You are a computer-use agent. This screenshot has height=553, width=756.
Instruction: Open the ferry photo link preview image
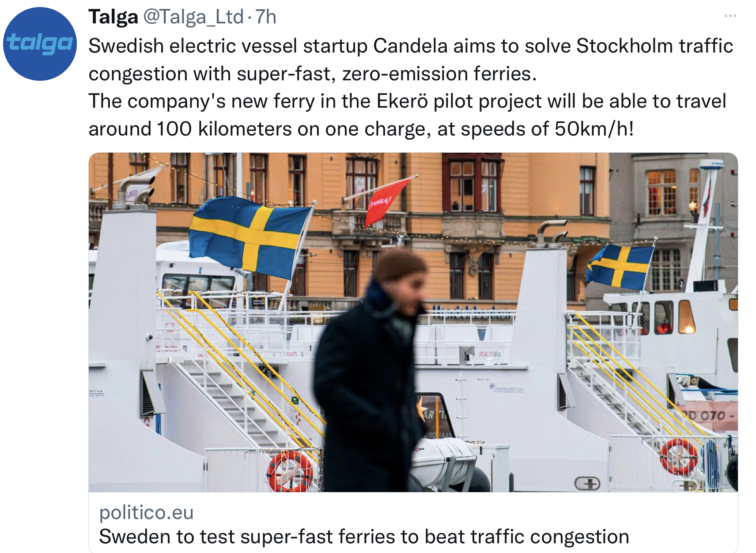413,322
